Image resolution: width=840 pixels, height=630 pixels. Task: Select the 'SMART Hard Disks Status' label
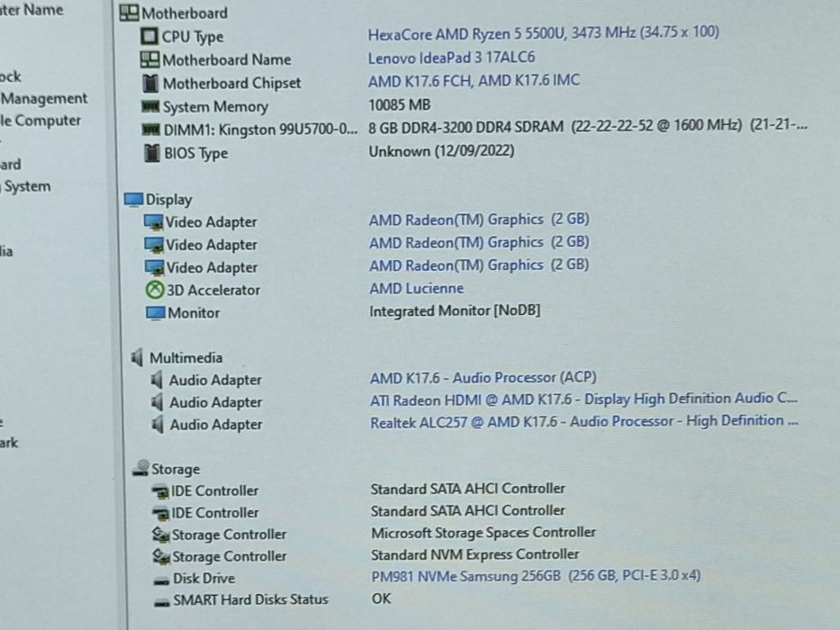click(250, 599)
